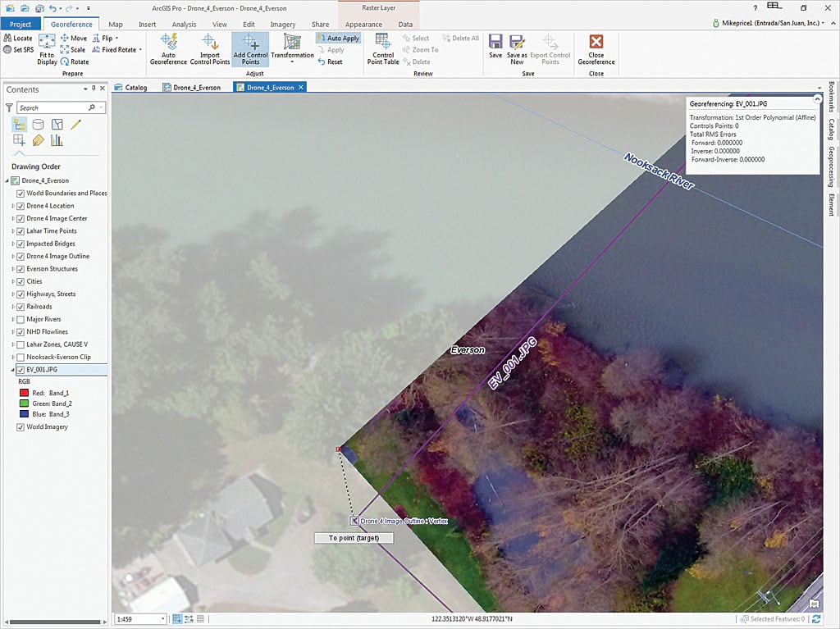Click Save as New
Screen dimensions: 840x629
pyautogui.click(x=517, y=49)
